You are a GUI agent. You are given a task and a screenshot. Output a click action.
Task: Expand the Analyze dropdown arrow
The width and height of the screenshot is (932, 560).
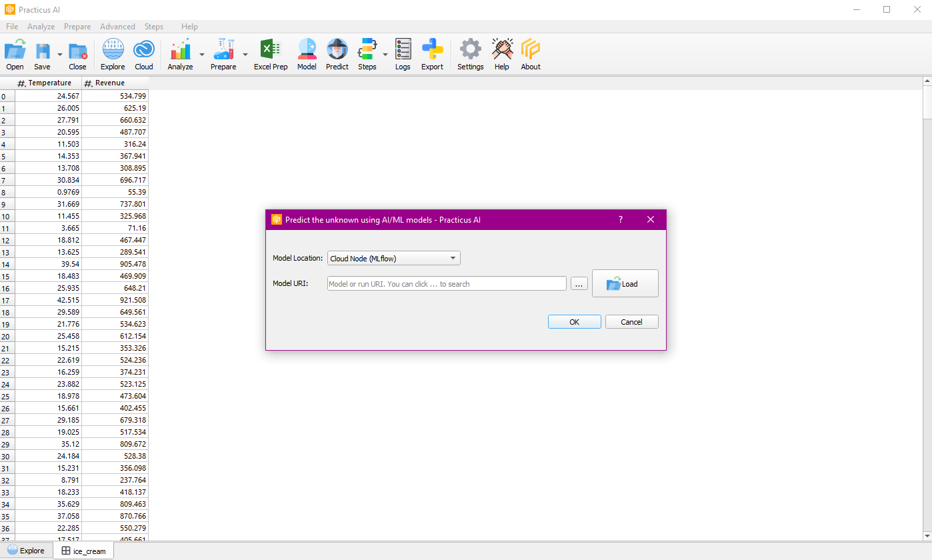tap(202, 55)
